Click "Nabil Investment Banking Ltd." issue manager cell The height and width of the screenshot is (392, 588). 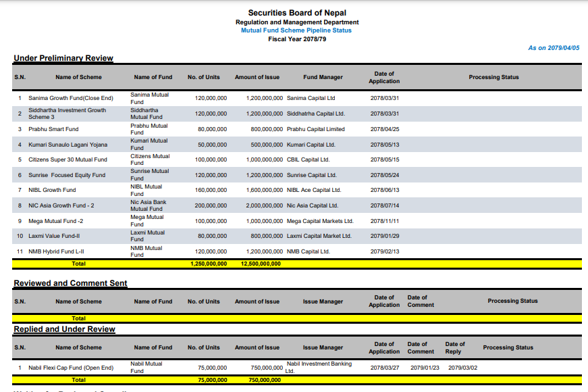click(318, 366)
